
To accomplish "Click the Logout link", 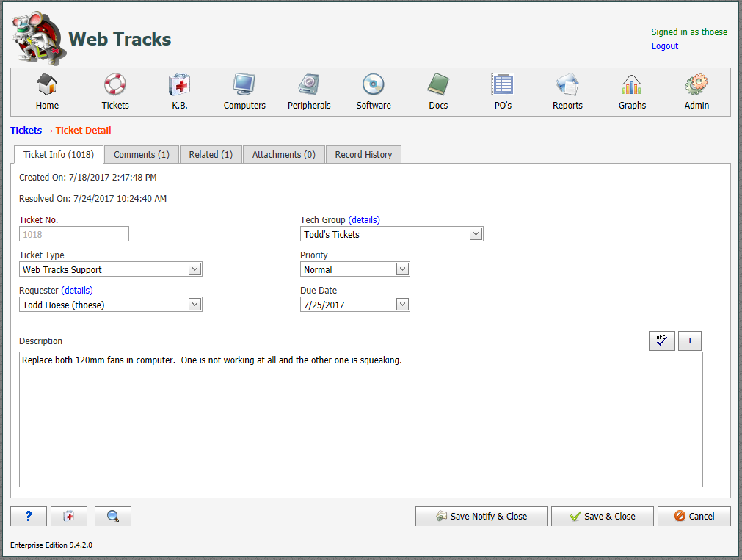I will click(664, 46).
